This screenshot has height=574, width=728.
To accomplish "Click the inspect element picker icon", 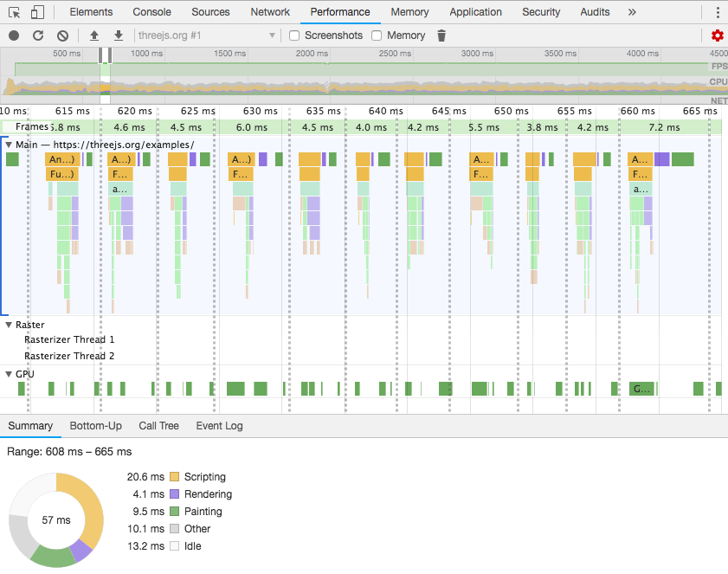I will (x=14, y=12).
